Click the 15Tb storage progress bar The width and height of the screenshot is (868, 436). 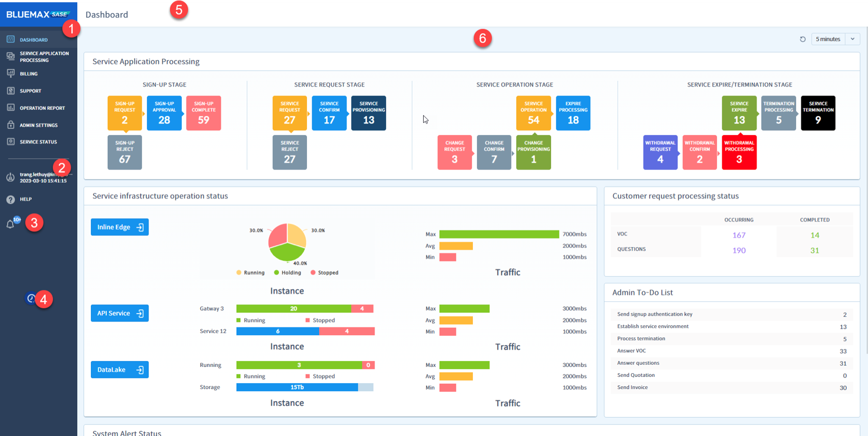point(297,387)
